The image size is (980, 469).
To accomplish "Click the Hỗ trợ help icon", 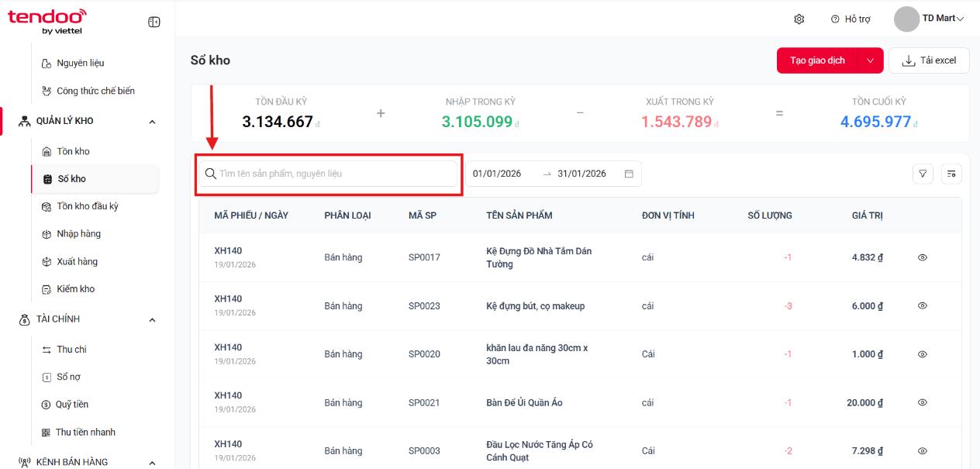I will [835, 19].
